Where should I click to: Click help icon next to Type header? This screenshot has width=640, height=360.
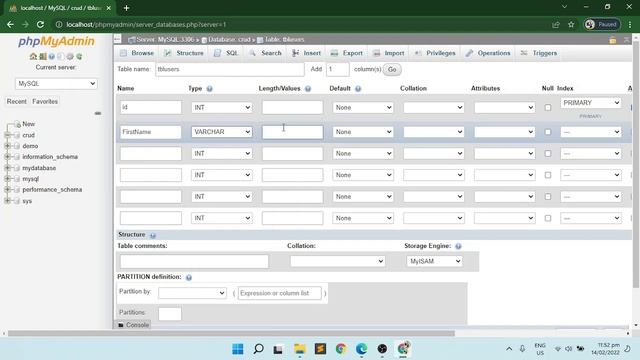[209, 89]
